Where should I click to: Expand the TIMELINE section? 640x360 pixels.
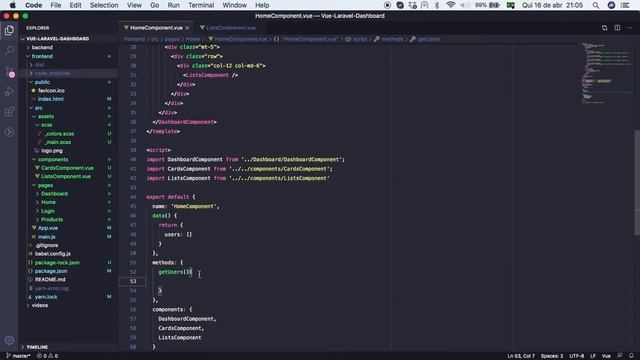coord(37,347)
